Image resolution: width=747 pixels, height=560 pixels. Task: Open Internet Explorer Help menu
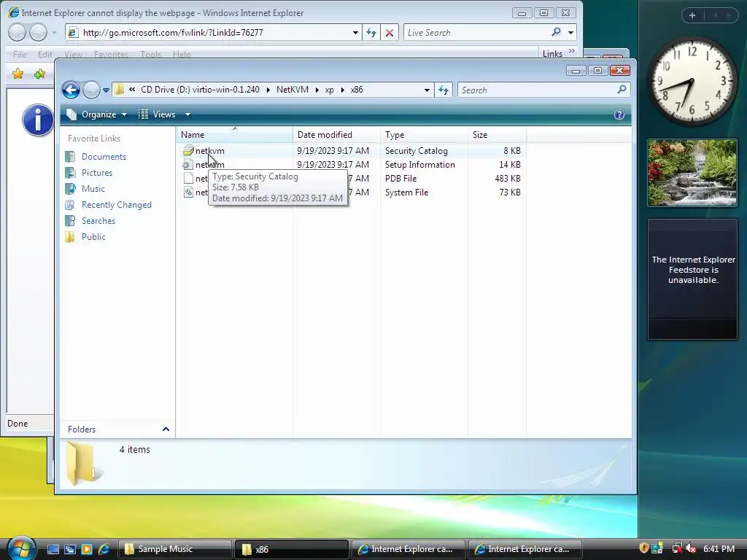pos(182,54)
